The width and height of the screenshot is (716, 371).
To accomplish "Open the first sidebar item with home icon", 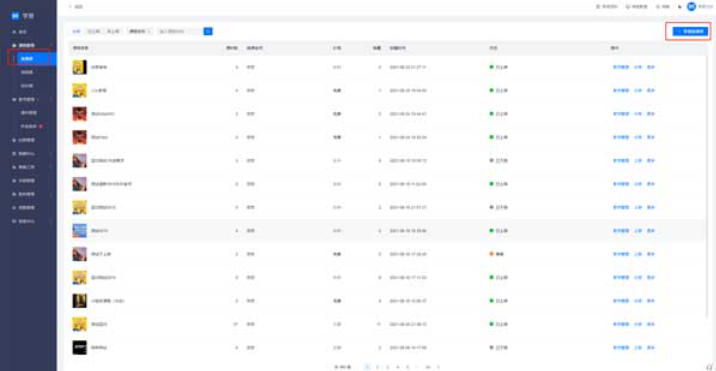I will point(20,32).
